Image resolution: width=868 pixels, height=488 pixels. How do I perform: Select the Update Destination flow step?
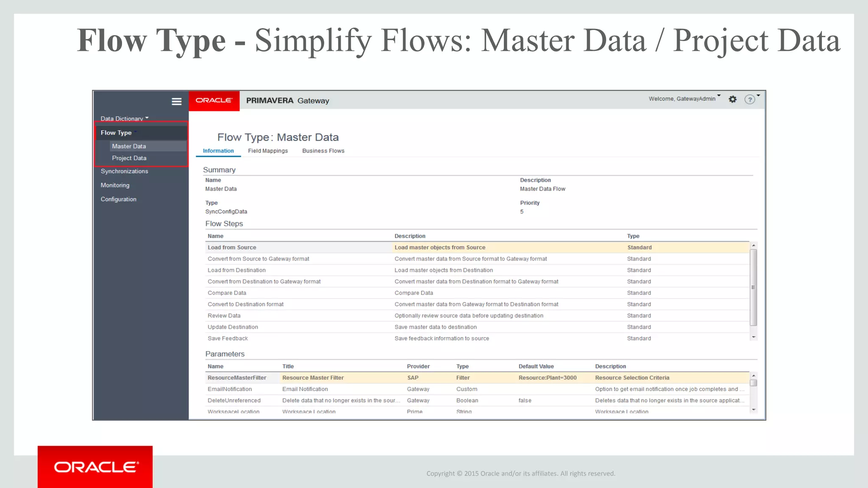click(477, 327)
